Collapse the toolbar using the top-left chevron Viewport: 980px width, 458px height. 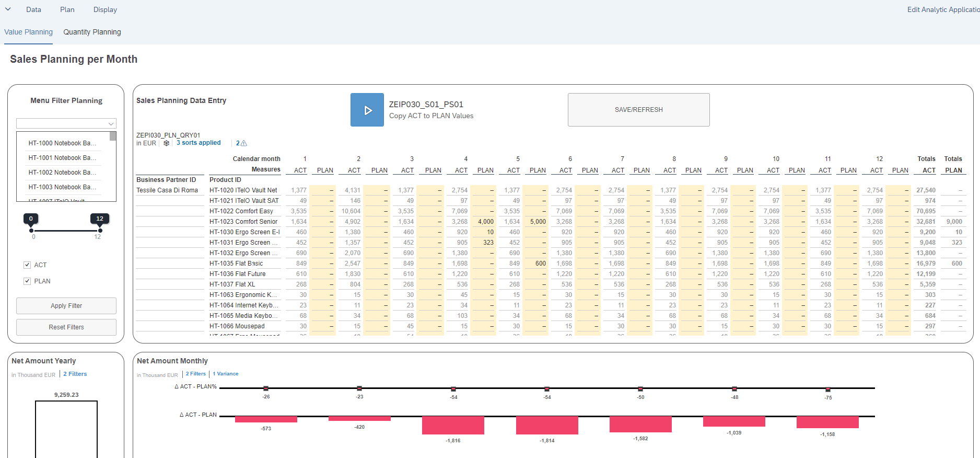point(8,9)
